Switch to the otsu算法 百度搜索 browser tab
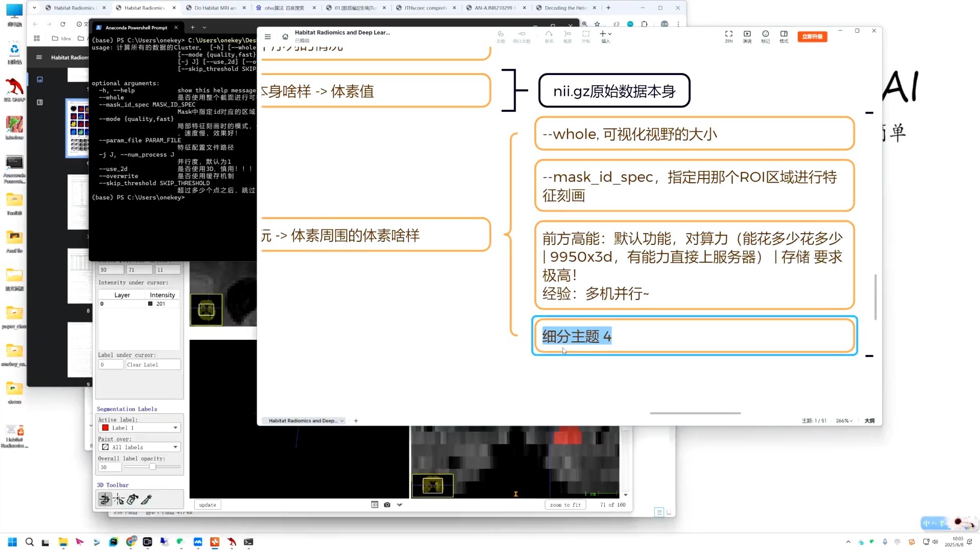This screenshot has width=980, height=551. 284,8
